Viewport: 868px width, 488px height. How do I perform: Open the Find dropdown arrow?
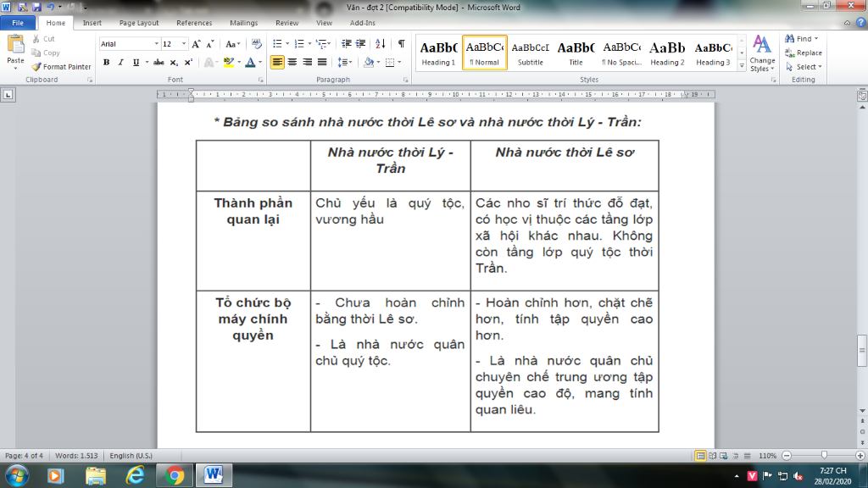point(816,39)
